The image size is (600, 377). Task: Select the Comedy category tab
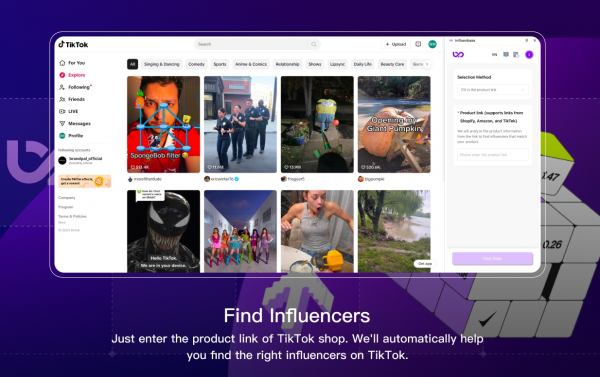tap(196, 64)
